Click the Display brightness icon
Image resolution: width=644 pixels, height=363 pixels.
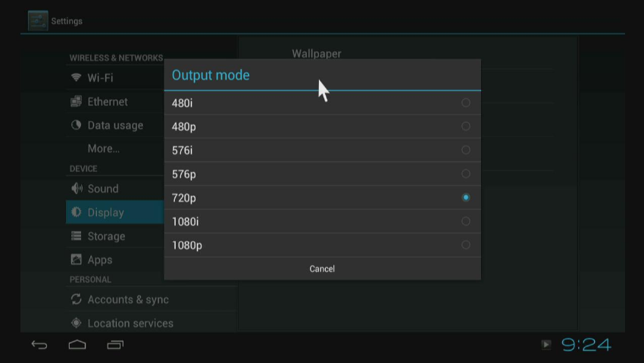(x=76, y=212)
